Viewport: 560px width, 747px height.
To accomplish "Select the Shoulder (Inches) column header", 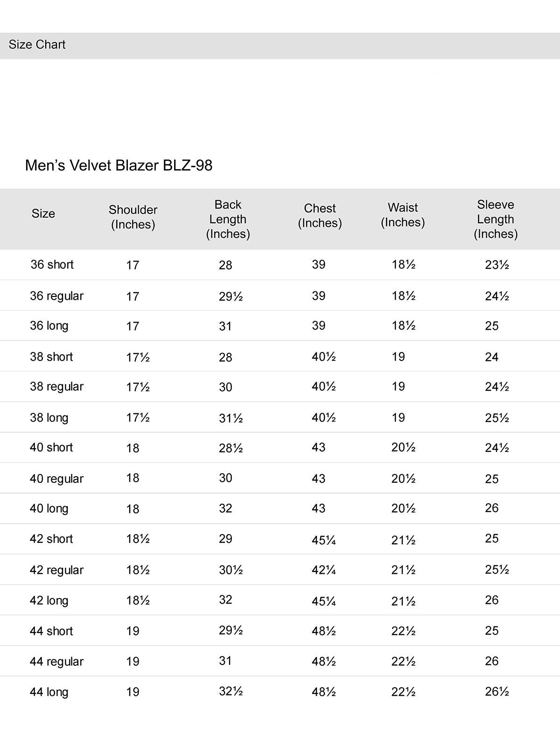I will [x=133, y=217].
